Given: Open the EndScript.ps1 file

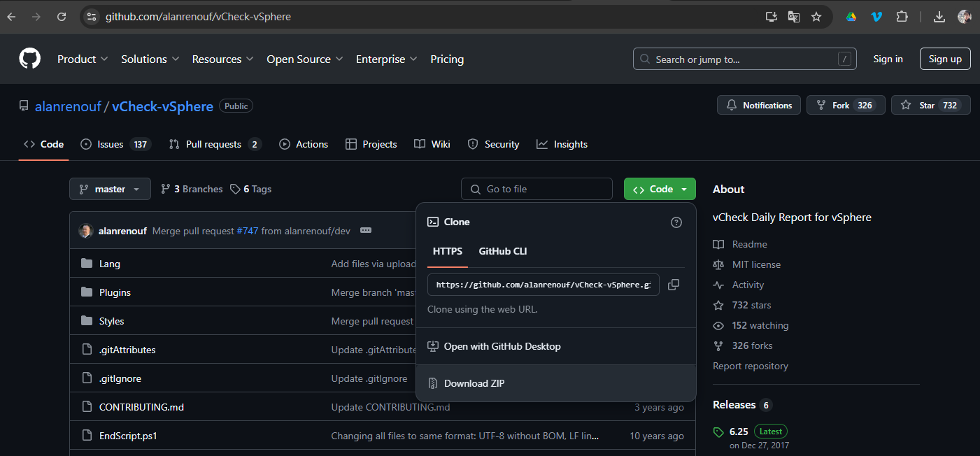Looking at the screenshot, I should (x=128, y=436).
